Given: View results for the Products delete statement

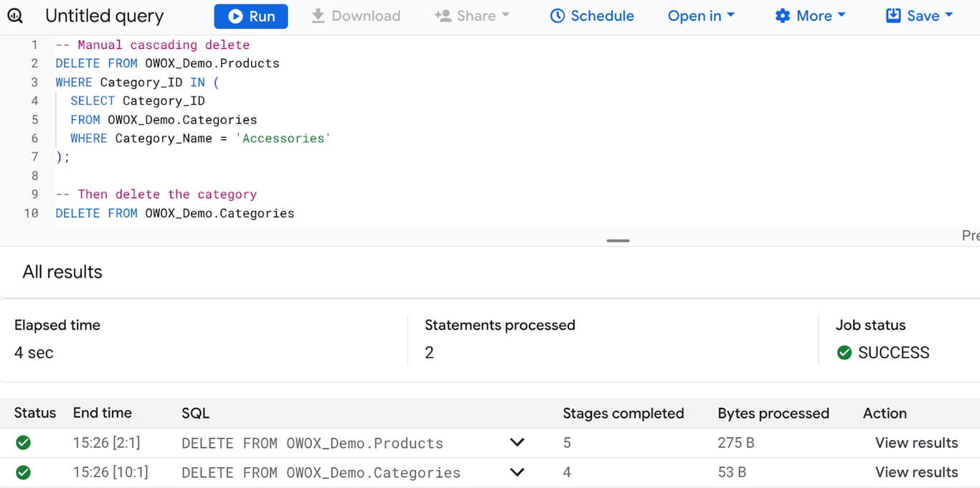Looking at the screenshot, I should (916, 443).
